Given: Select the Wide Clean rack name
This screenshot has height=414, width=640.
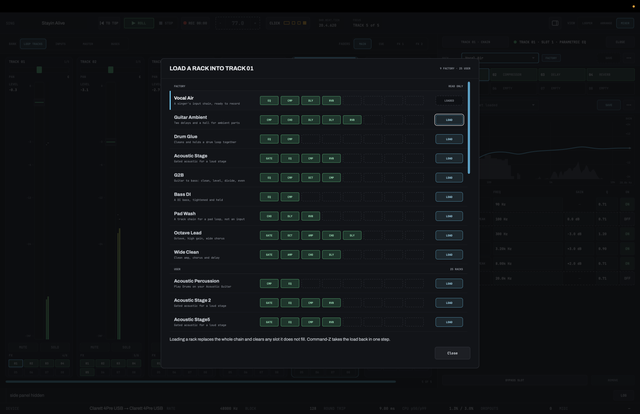Looking at the screenshot, I should pyautogui.click(x=186, y=252).
